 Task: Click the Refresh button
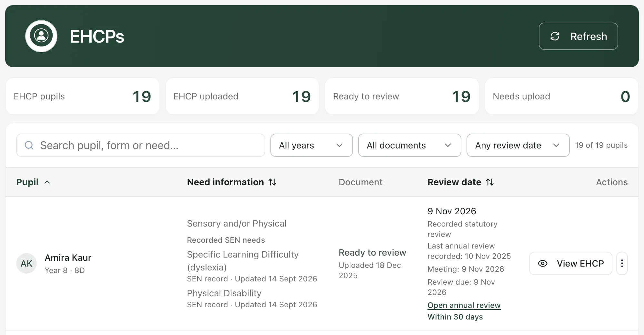click(x=578, y=36)
